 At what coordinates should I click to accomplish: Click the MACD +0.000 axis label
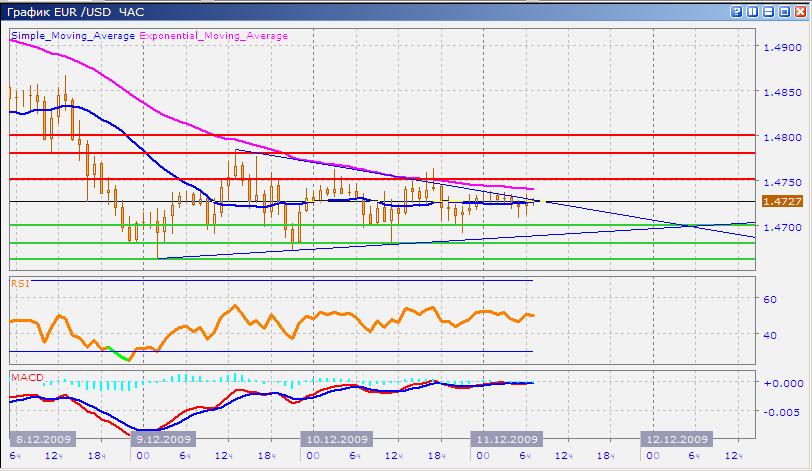pyautogui.click(x=784, y=384)
